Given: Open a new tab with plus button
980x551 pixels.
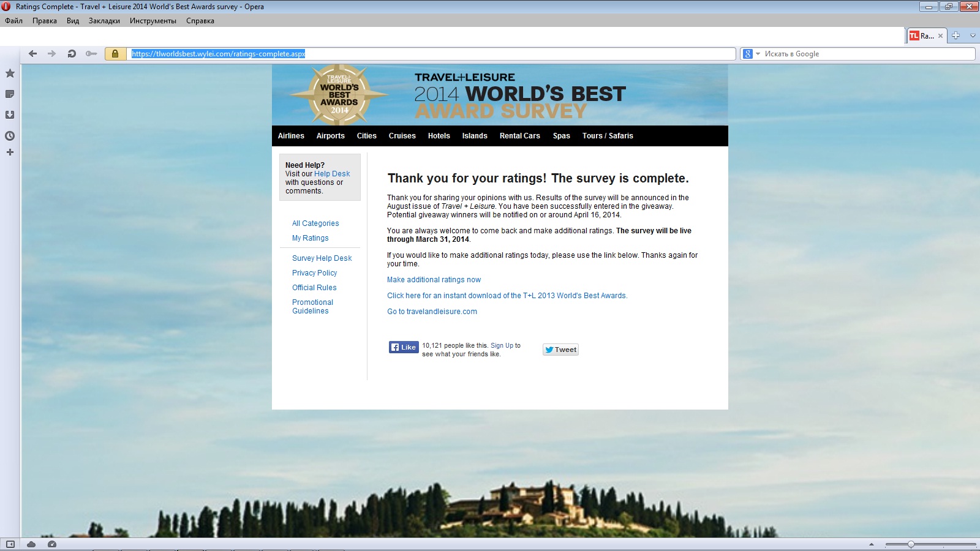Looking at the screenshot, I should [956, 36].
